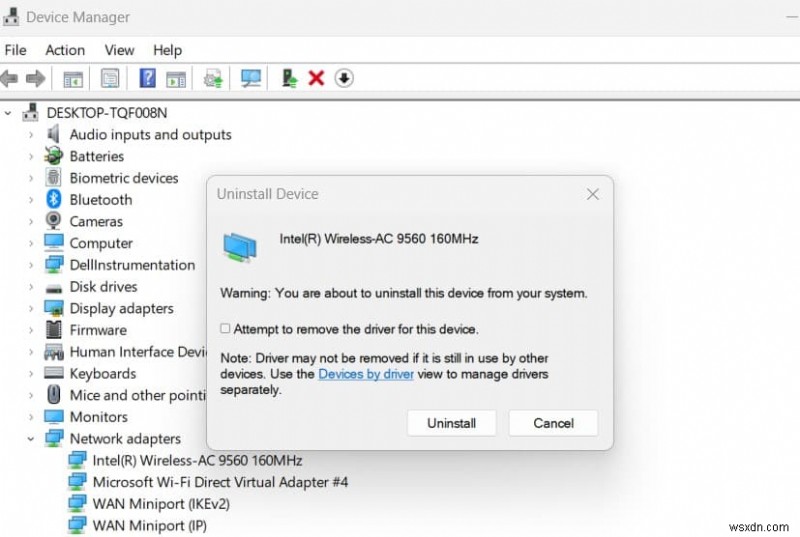800x537 pixels.
Task: Click the Human Interface Devices icon
Action: (54, 352)
